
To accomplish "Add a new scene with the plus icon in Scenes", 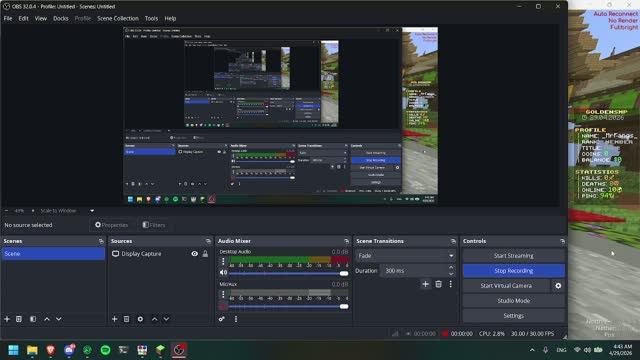I will point(7,319).
